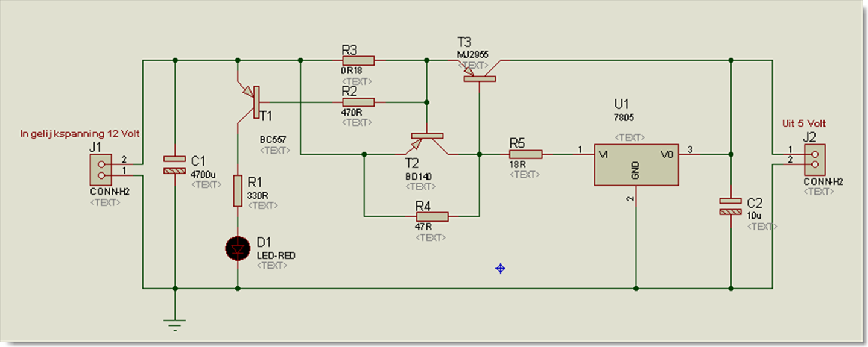Viewport: 868px width, 347px height.
Task: Click the input connector J1 symbol
Action: click(x=101, y=169)
